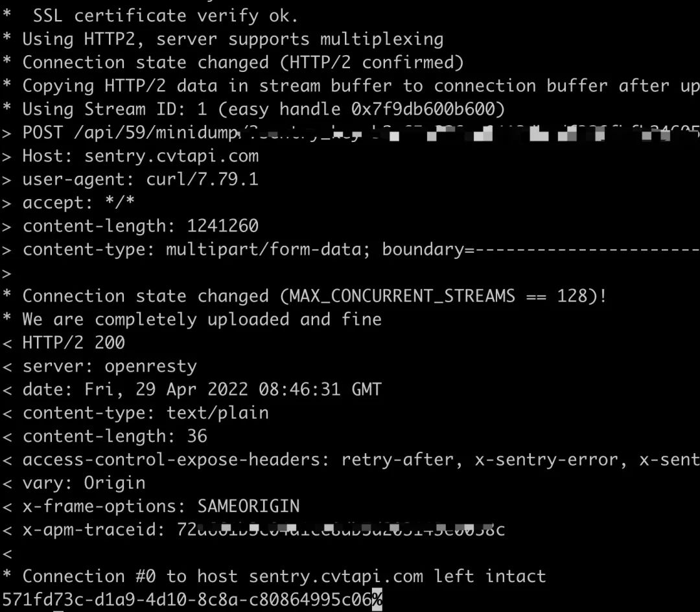Click the returned UUID 571fd73c-d1a9 text

tap(187, 599)
